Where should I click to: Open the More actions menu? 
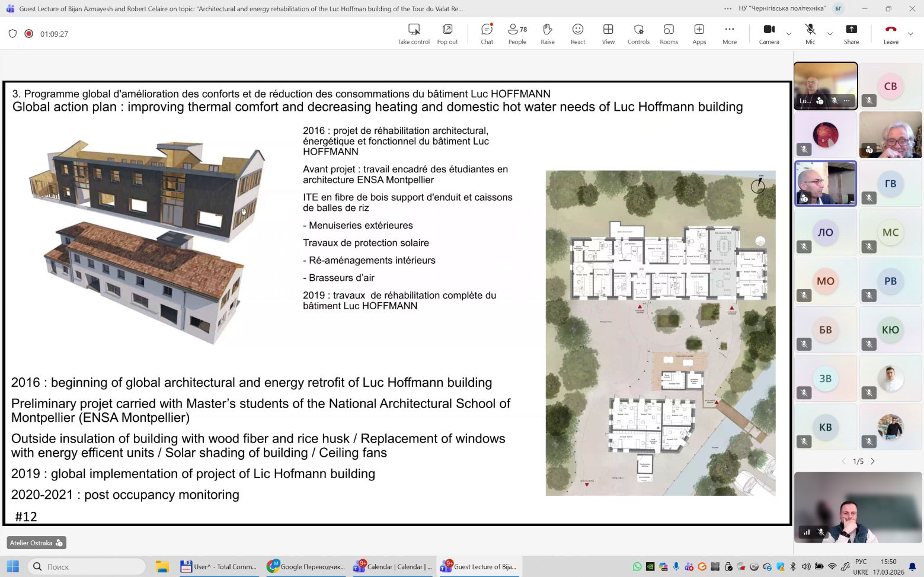tap(729, 34)
